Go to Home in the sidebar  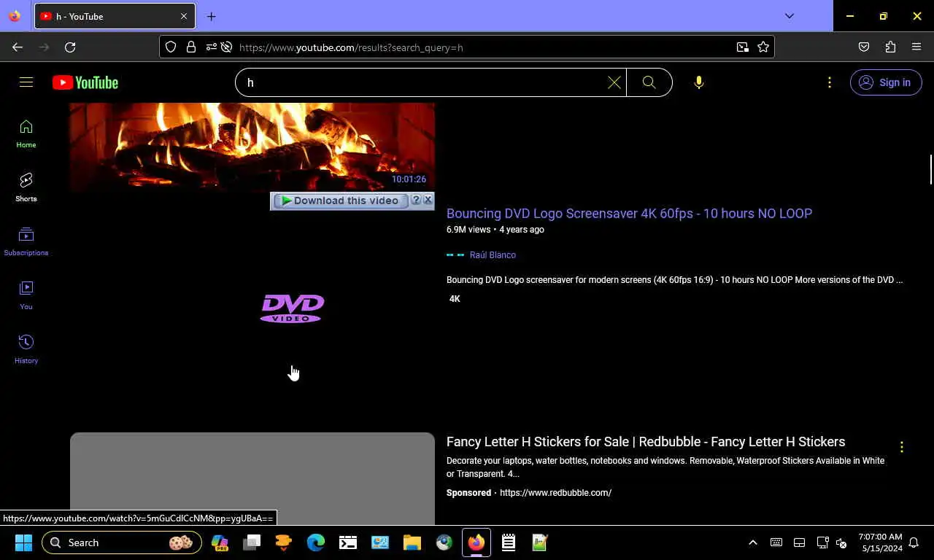pos(26,134)
